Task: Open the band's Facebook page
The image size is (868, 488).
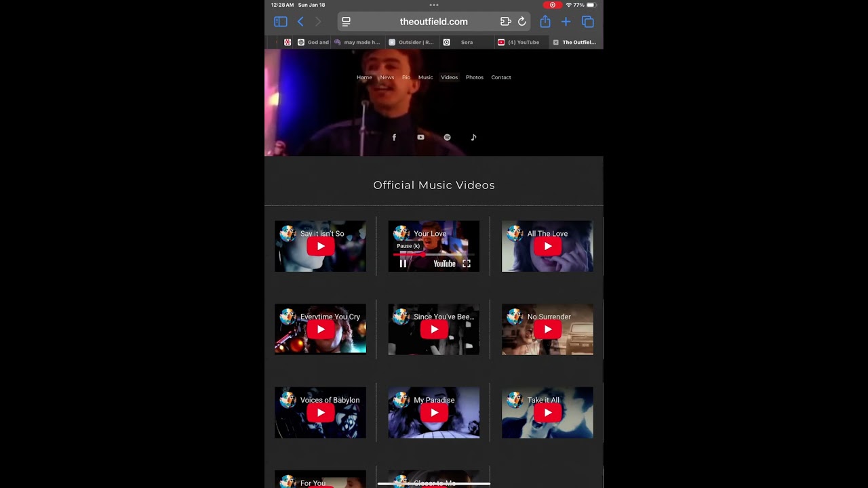Action: [394, 138]
